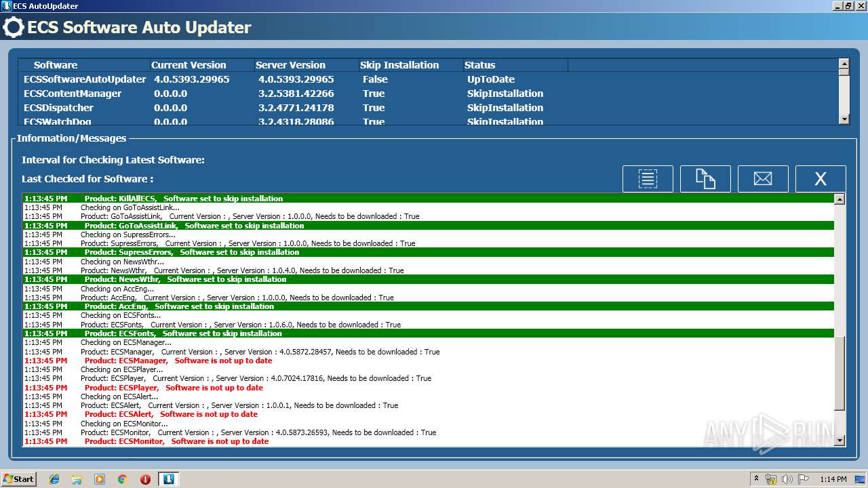This screenshot has height=488, width=868.
Task: Open Chrome from the taskbar
Action: pyautogui.click(x=122, y=479)
